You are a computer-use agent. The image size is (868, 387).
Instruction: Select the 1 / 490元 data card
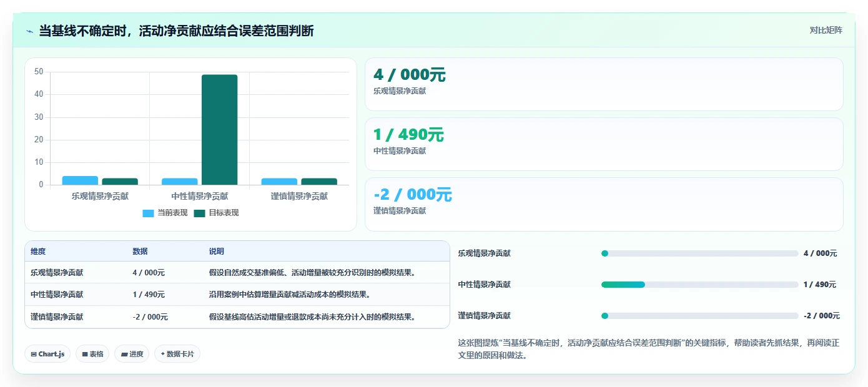[x=604, y=144]
